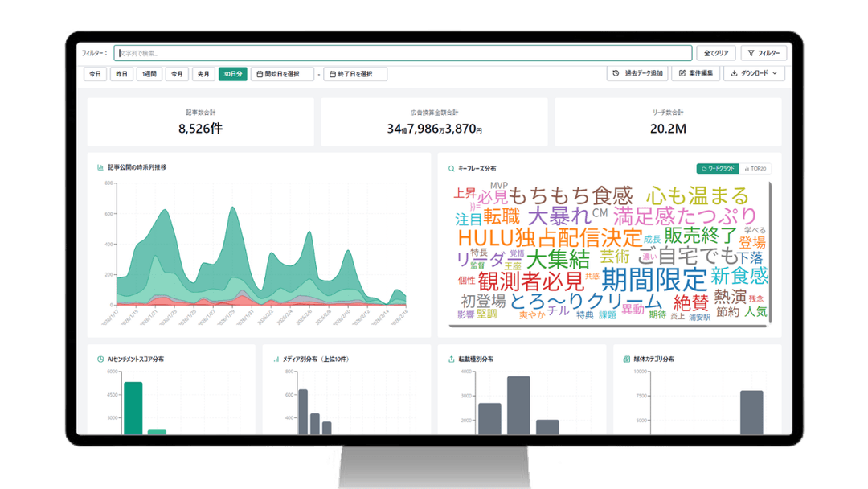Click the 全てクリア button
The width and height of the screenshot is (868, 489).
point(715,53)
